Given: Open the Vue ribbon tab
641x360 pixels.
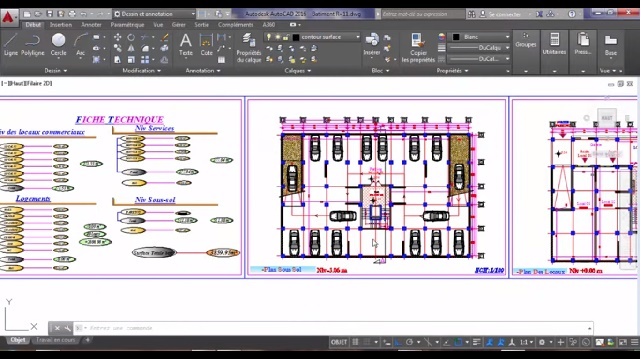Looking at the screenshot, I should (x=158, y=25).
